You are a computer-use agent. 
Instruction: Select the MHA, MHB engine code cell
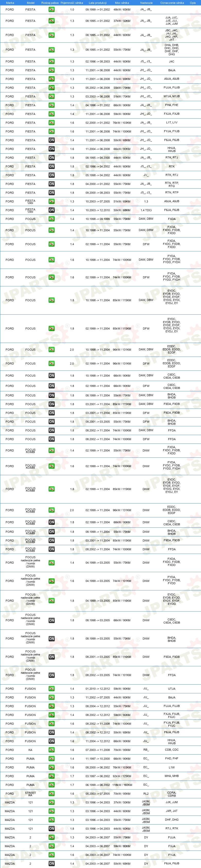tap(172, 776)
